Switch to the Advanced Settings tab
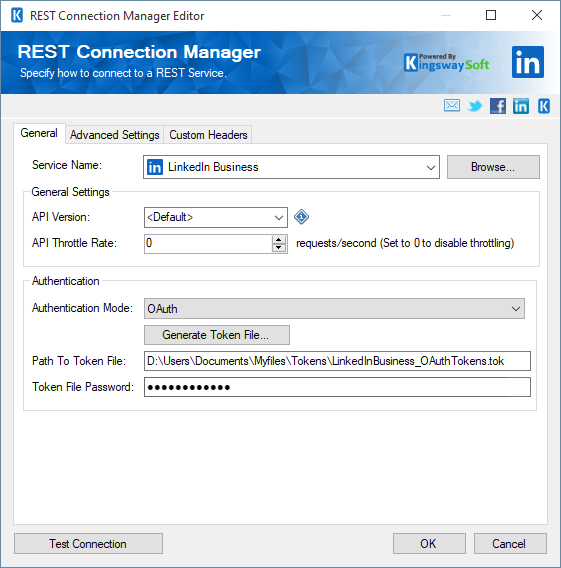Viewport: 561px width, 568px height. pyautogui.click(x=114, y=135)
